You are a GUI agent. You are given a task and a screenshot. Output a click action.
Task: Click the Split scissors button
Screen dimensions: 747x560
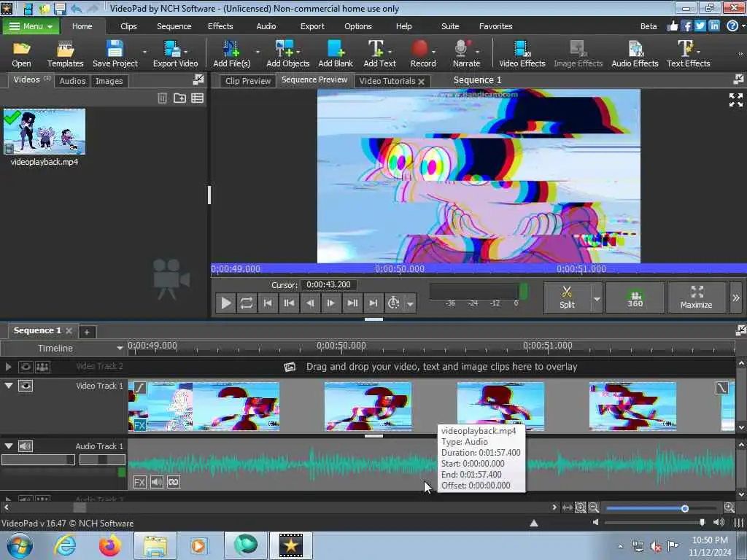tap(567, 297)
